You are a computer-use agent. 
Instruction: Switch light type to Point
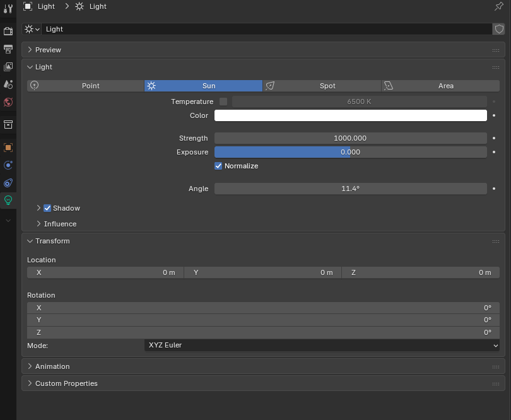(86, 86)
